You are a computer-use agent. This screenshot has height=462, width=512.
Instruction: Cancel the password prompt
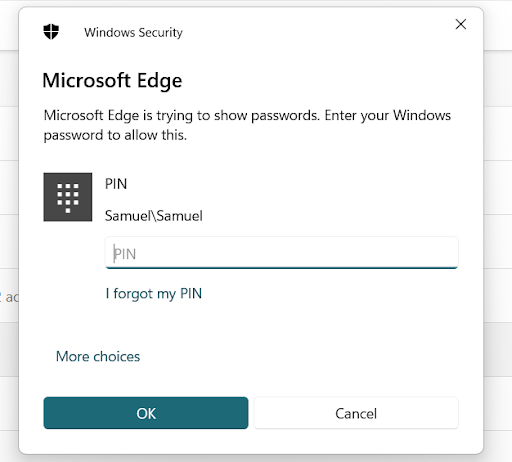(x=356, y=413)
